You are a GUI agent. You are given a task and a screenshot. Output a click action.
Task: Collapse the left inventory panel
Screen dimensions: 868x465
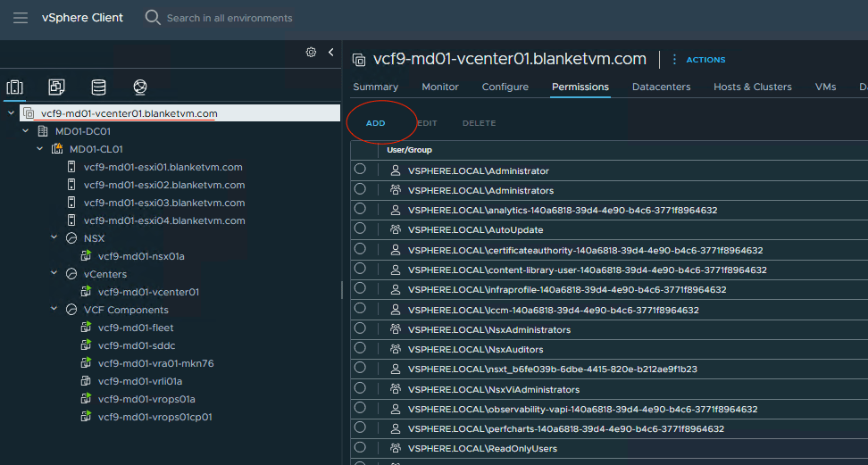pos(330,53)
